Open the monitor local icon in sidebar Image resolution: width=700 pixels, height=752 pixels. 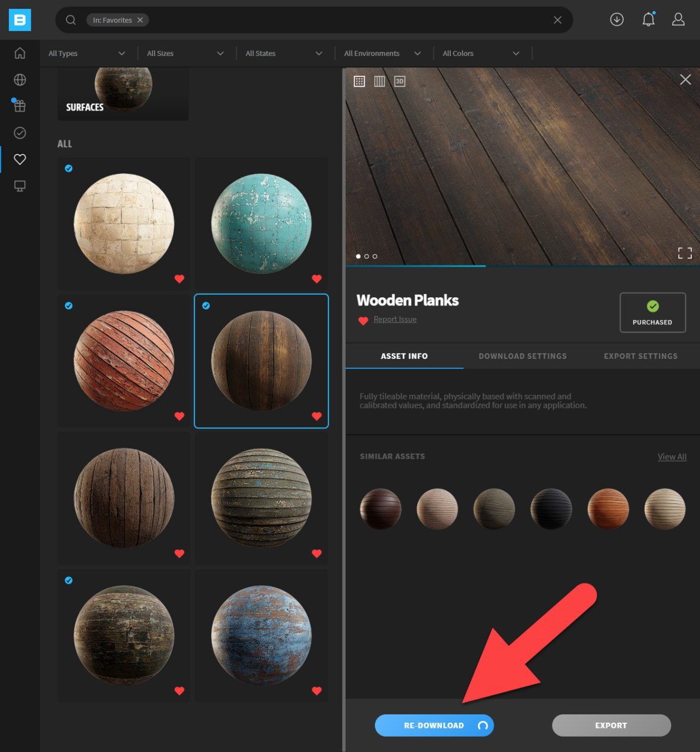coord(20,186)
